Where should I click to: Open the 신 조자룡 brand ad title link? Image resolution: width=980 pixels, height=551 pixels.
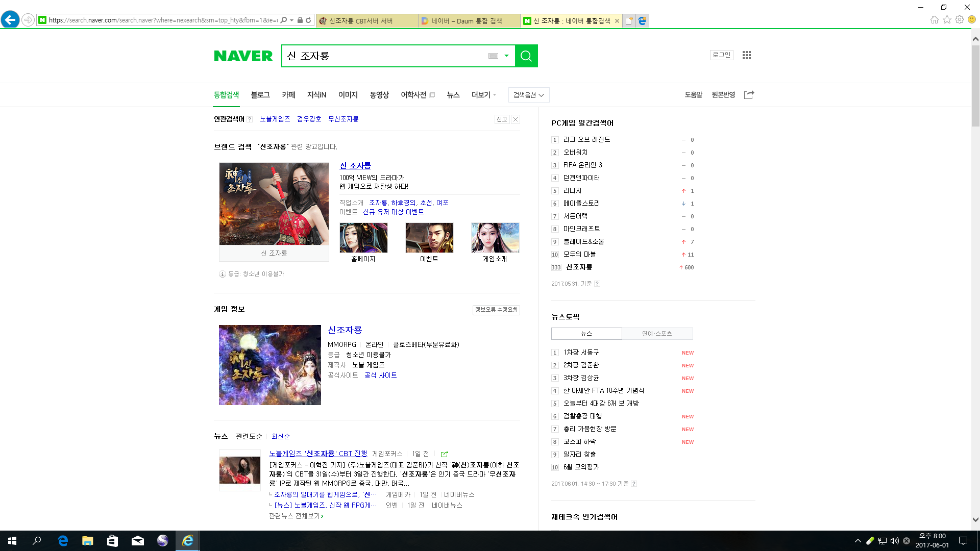(355, 166)
